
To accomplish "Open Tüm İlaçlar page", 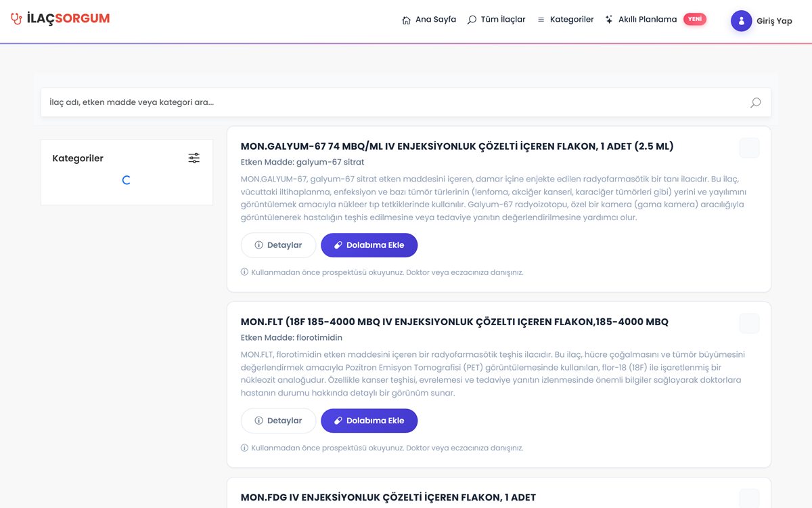I will pos(496,20).
